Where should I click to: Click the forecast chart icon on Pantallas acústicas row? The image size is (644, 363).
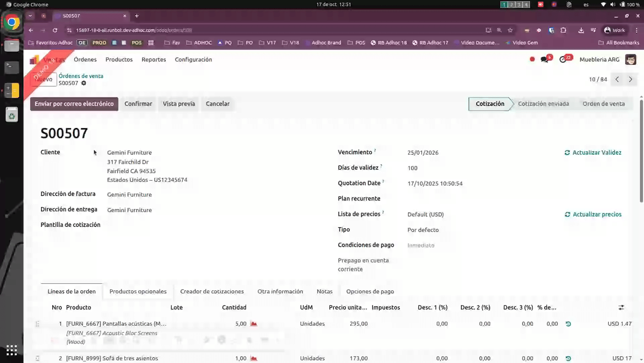[x=254, y=324]
